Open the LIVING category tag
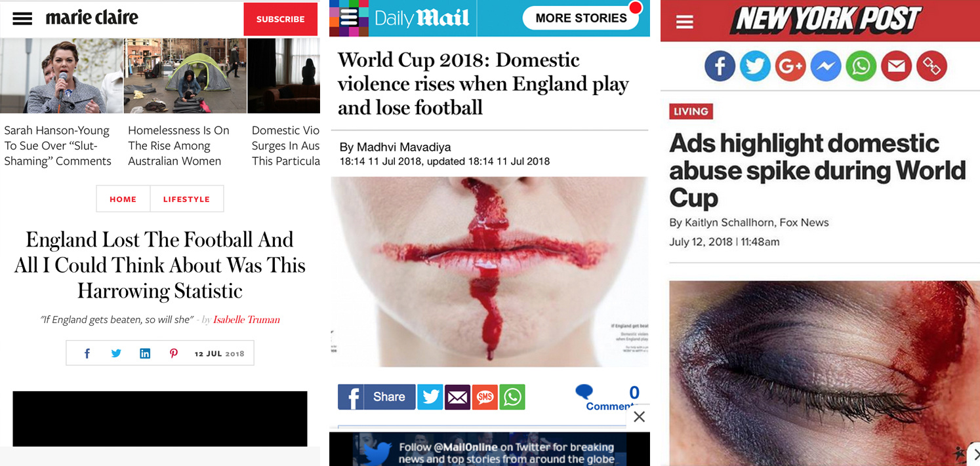980x466 pixels. pyautogui.click(x=691, y=111)
